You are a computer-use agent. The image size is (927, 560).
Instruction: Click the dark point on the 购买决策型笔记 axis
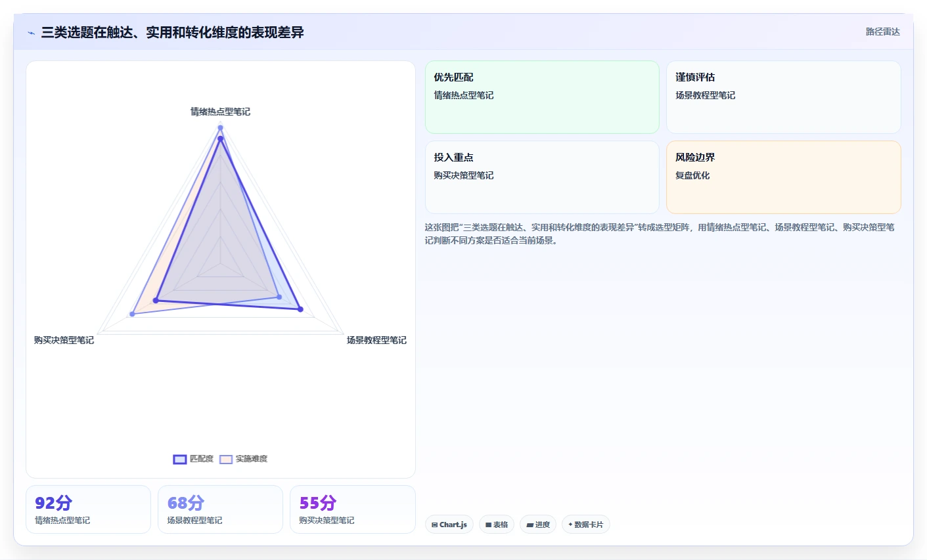tap(156, 300)
